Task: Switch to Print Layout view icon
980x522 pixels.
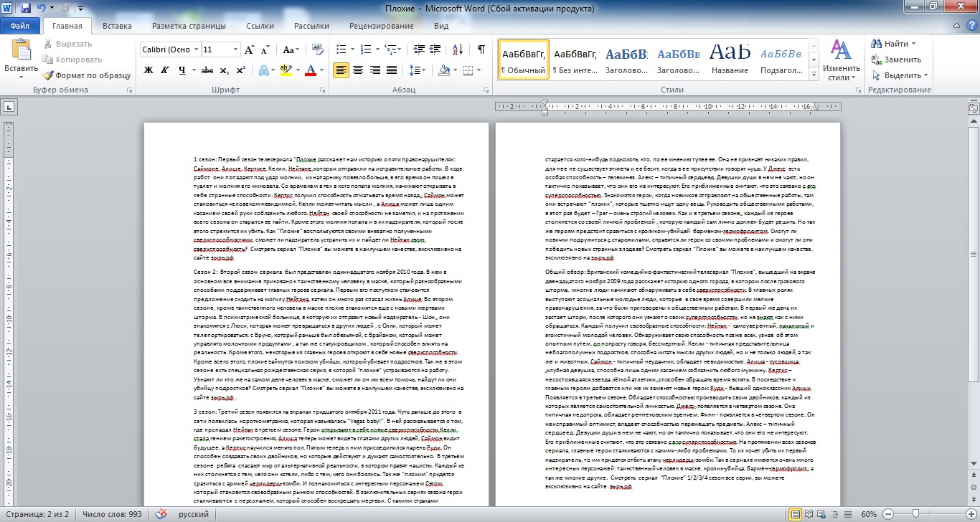Action: [x=794, y=514]
